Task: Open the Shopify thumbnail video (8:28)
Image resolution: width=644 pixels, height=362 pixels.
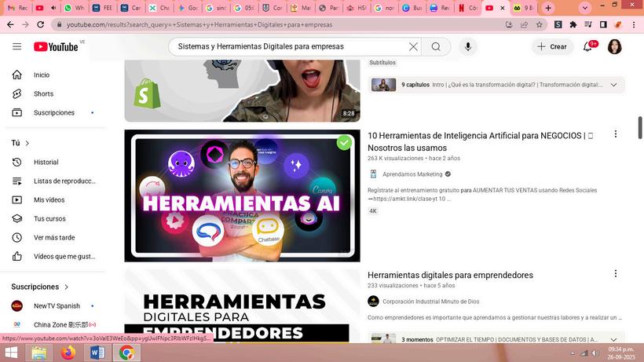Action: click(x=243, y=91)
